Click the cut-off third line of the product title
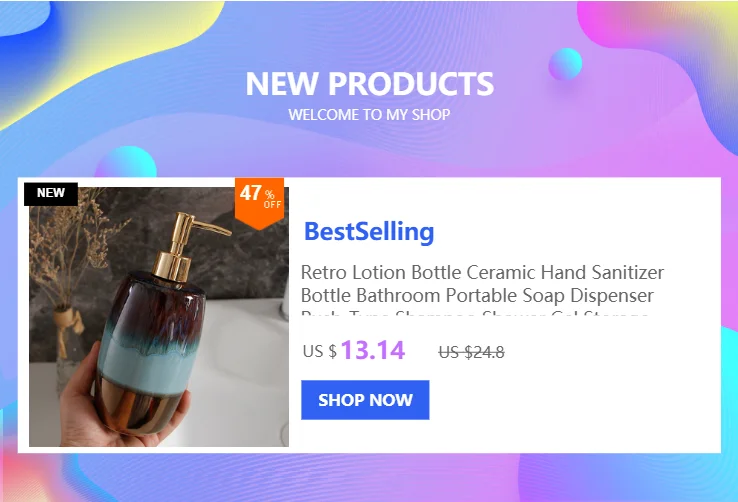The height and width of the screenshot is (502, 738). pyautogui.click(x=475, y=313)
